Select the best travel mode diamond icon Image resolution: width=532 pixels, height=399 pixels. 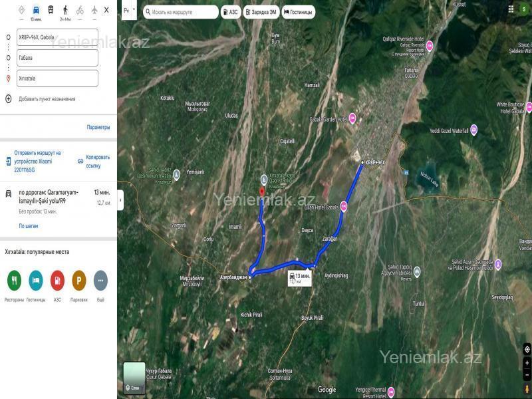[x=21, y=10]
